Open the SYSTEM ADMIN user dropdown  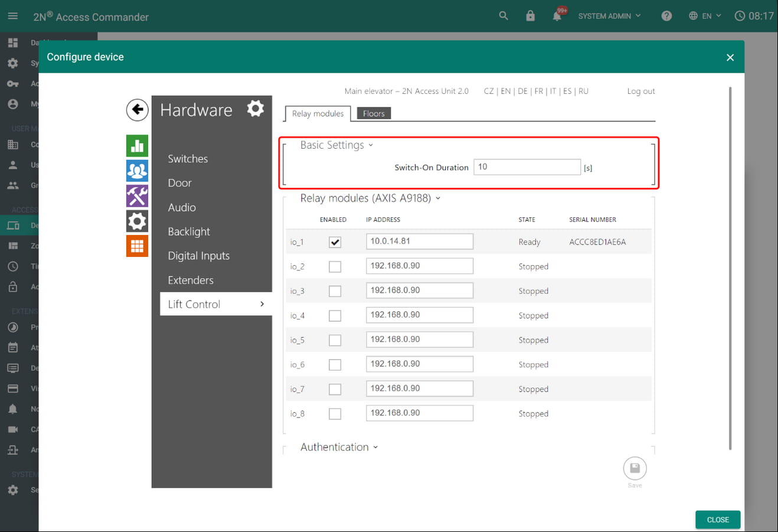pyautogui.click(x=609, y=16)
